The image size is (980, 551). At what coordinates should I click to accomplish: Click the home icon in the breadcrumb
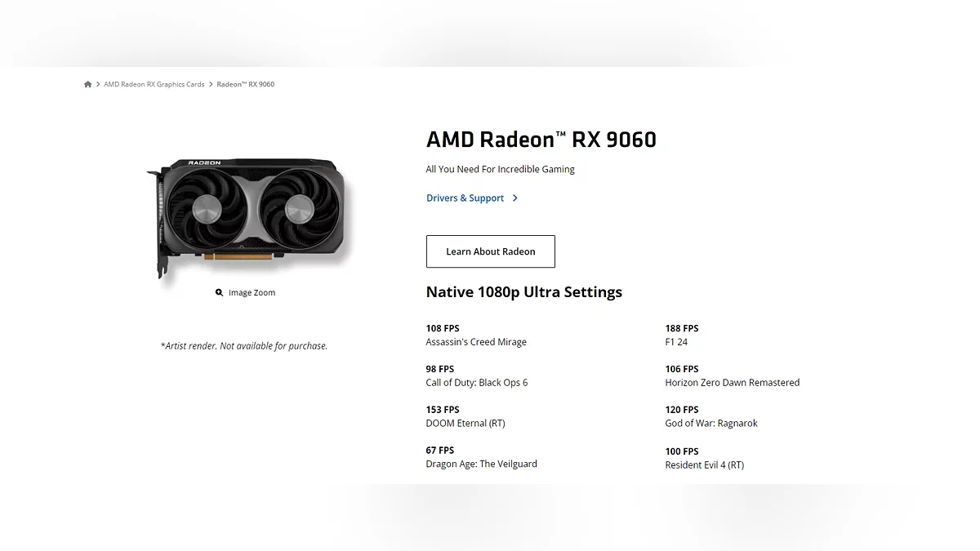click(88, 84)
